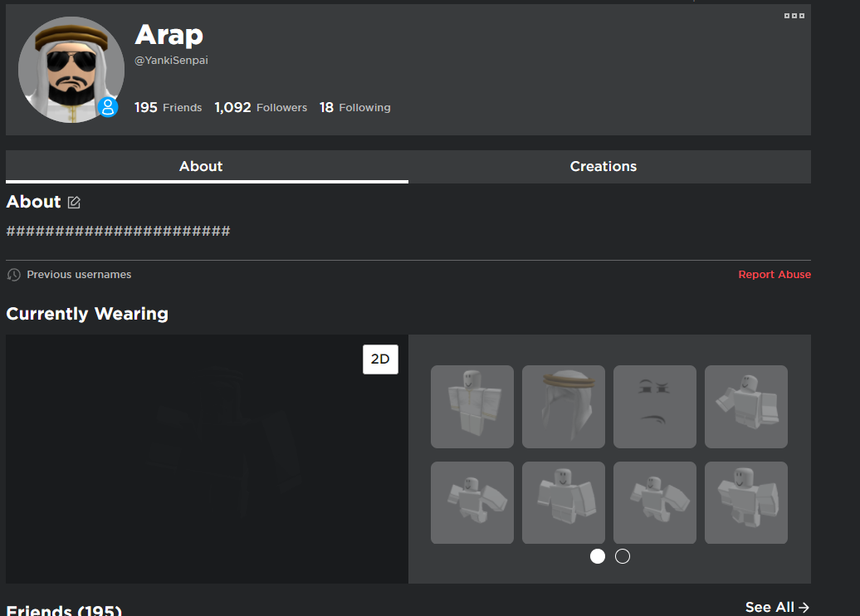Open third animation item in bottom row

[655, 502]
